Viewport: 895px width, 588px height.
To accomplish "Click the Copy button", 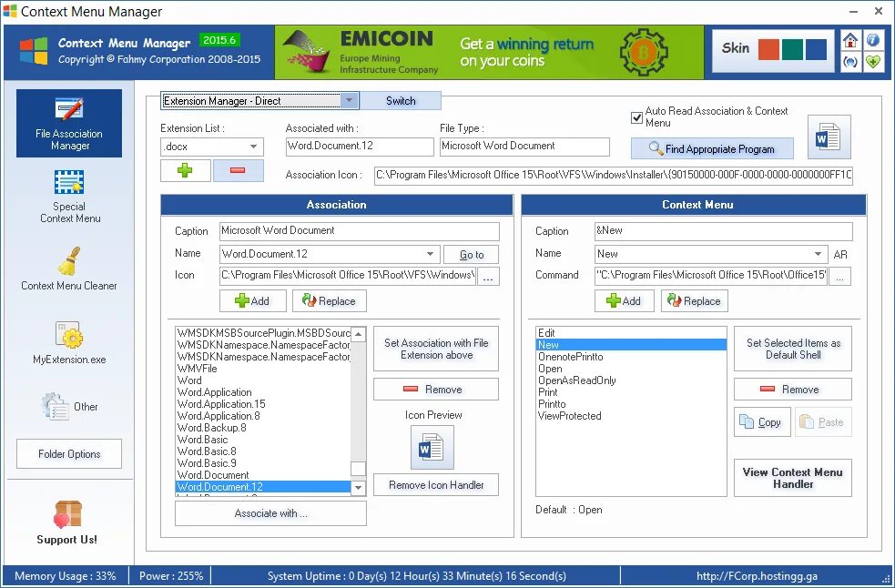I will coord(762,421).
